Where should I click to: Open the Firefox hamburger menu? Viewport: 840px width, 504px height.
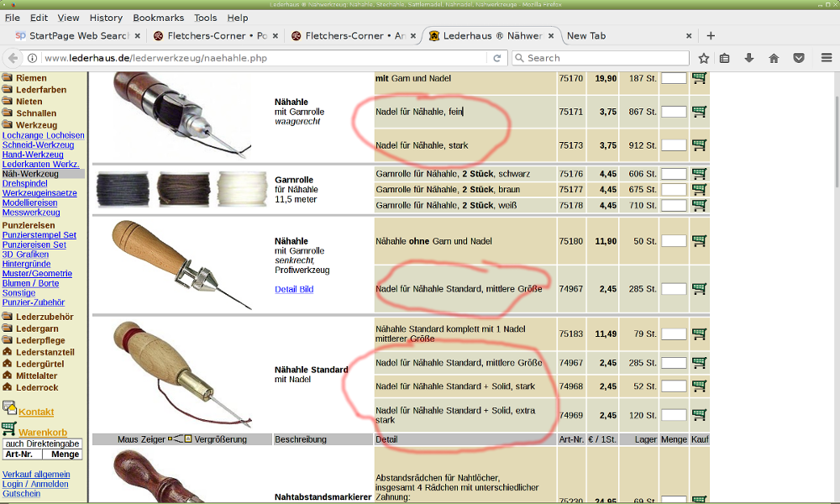tap(826, 58)
